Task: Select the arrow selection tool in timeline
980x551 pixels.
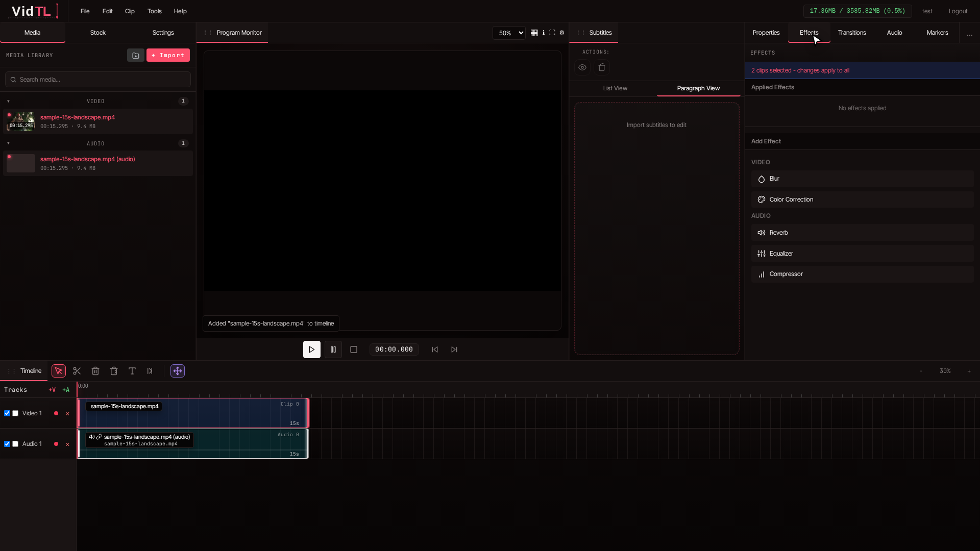Action: click(x=59, y=371)
